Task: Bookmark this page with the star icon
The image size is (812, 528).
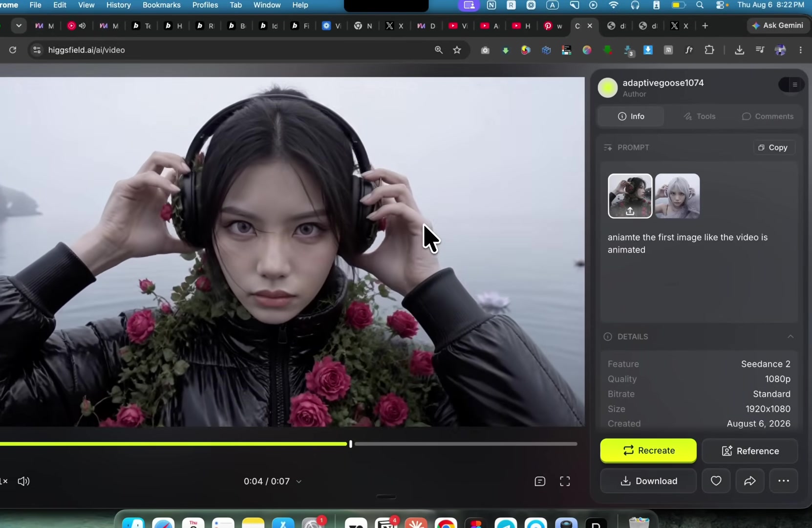Action: [457, 50]
